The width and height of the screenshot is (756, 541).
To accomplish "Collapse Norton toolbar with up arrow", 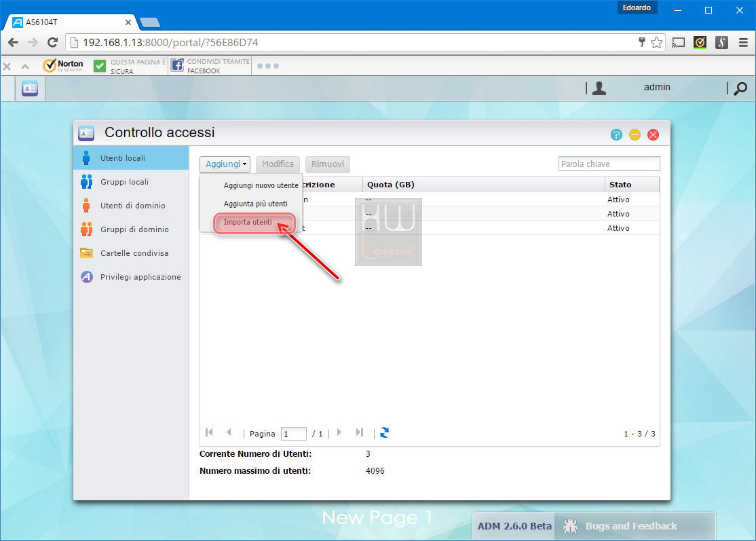I will 25,66.
